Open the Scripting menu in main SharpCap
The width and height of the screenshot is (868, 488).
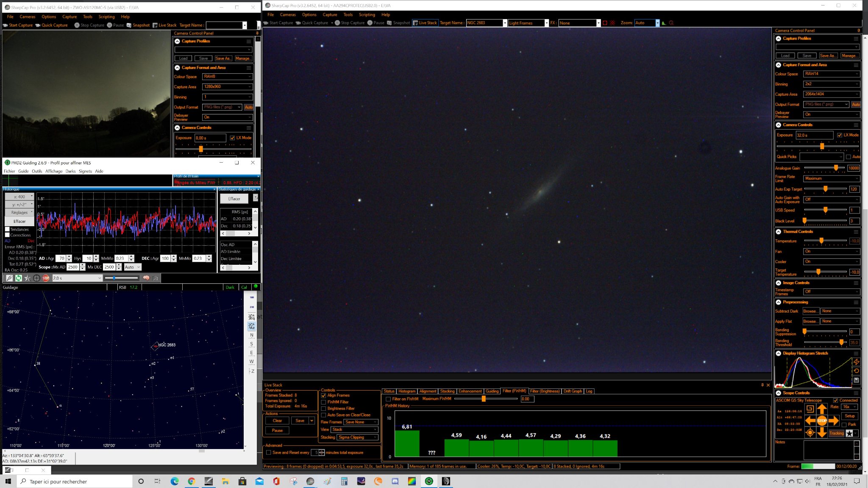coord(367,14)
